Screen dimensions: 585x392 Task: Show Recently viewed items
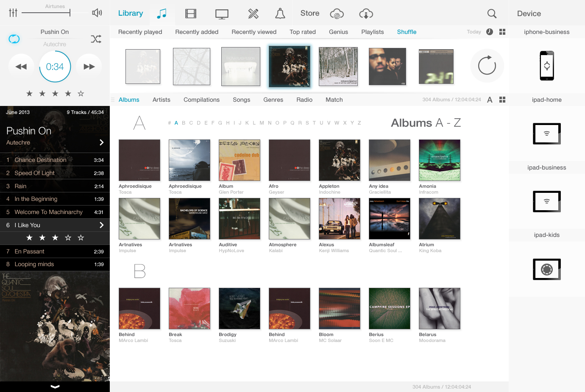point(254,32)
